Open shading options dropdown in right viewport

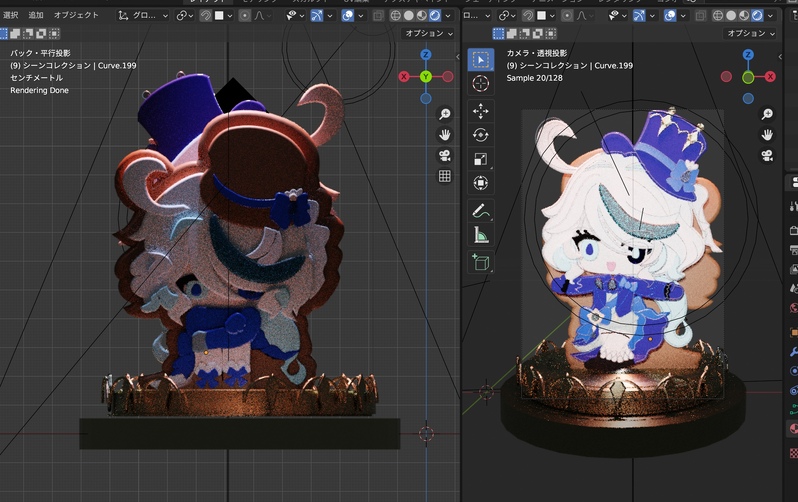[771, 16]
